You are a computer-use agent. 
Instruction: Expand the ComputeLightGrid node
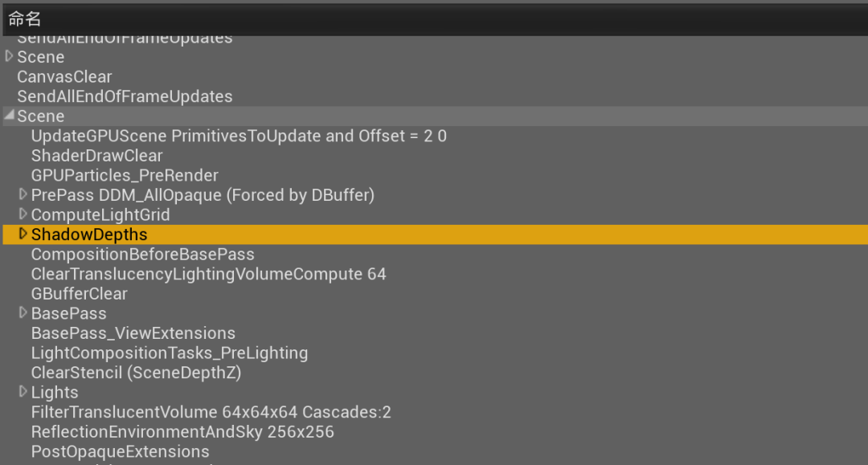(23, 214)
